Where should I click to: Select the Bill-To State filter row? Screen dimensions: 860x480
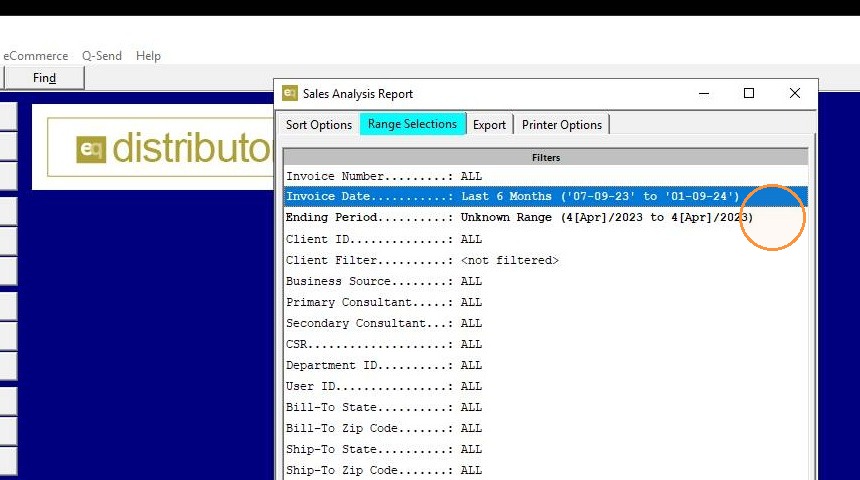(546, 407)
